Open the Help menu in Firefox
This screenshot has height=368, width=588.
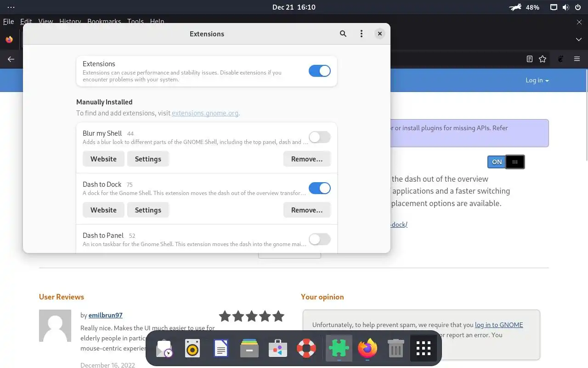coord(157,21)
